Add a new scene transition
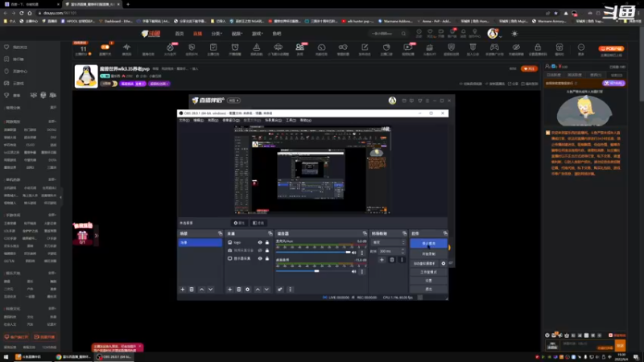Screen dimensions: 644x362 coord(382,260)
